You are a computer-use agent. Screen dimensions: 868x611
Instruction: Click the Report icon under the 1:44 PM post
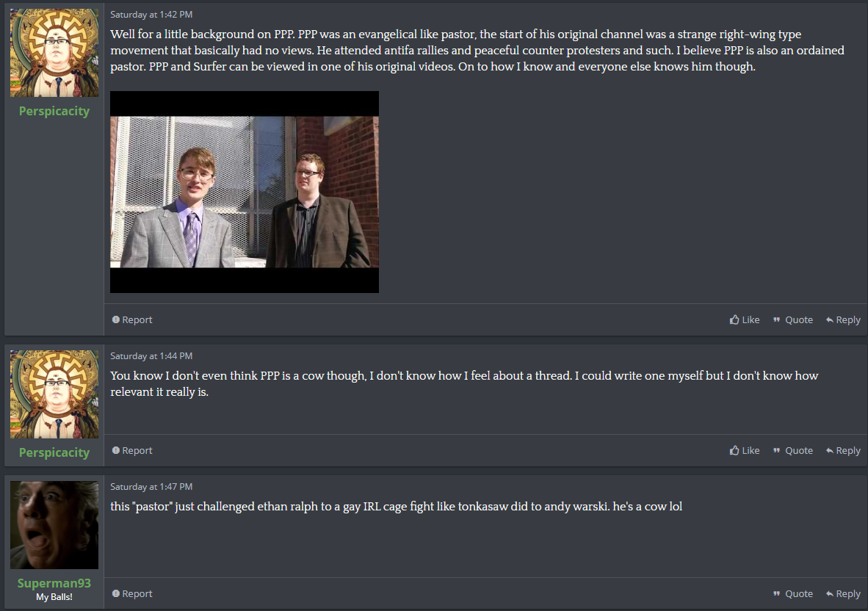tap(116, 450)
